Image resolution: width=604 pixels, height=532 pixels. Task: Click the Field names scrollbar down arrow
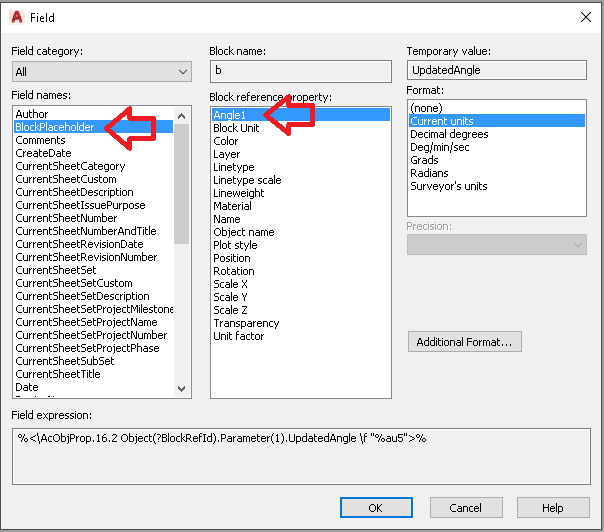click(181, 389)
